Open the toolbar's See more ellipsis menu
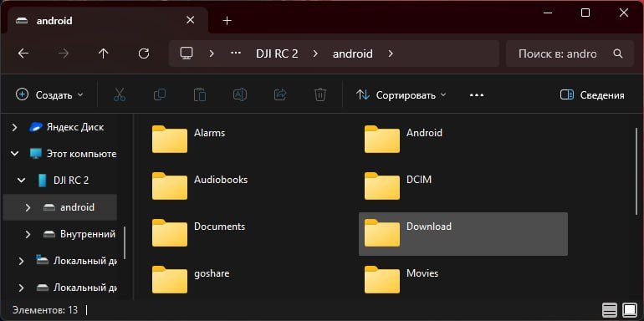 pos(477,95)
